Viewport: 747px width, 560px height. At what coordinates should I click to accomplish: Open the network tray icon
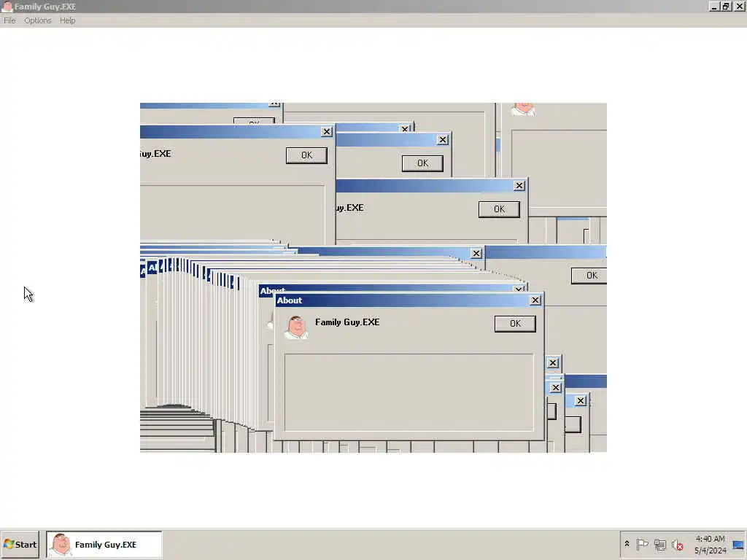(x=659, y=544)
